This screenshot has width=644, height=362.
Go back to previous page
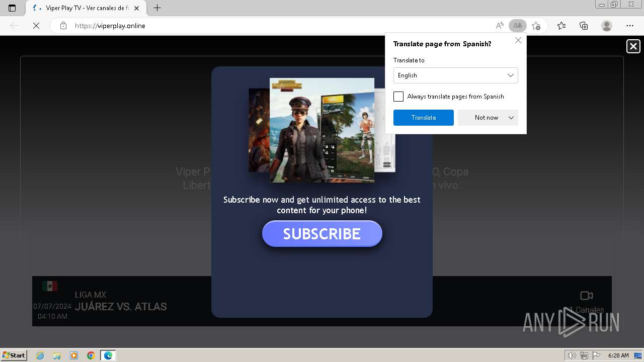coord(14,26)
